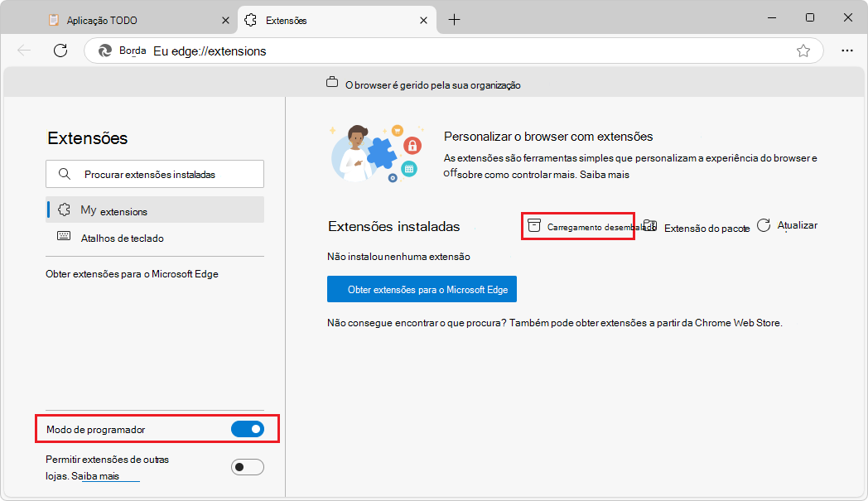Click the favorites star in address bar
This screenshot has width=868, height=501.
coord(803,51)
